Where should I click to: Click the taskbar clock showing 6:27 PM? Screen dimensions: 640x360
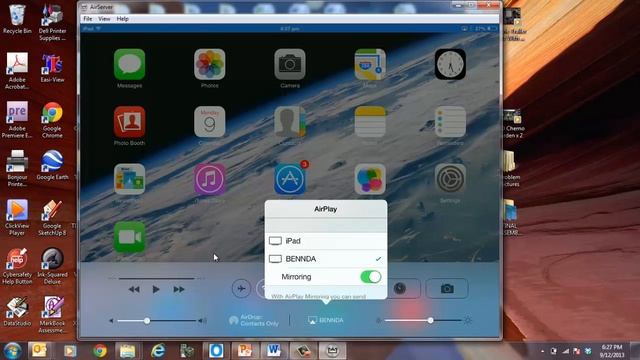(x=612, y=351)
